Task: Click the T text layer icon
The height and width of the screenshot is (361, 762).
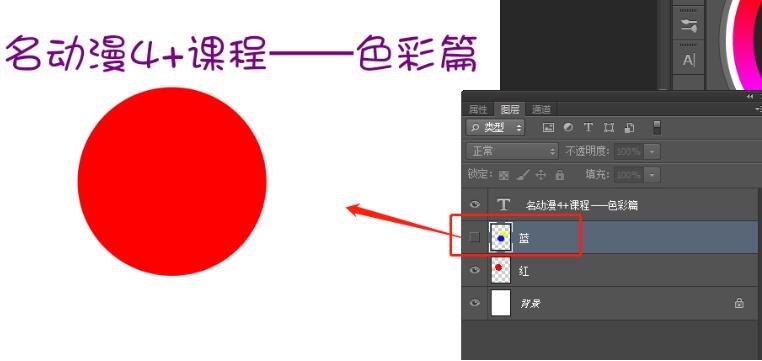Action: [503, 205]
